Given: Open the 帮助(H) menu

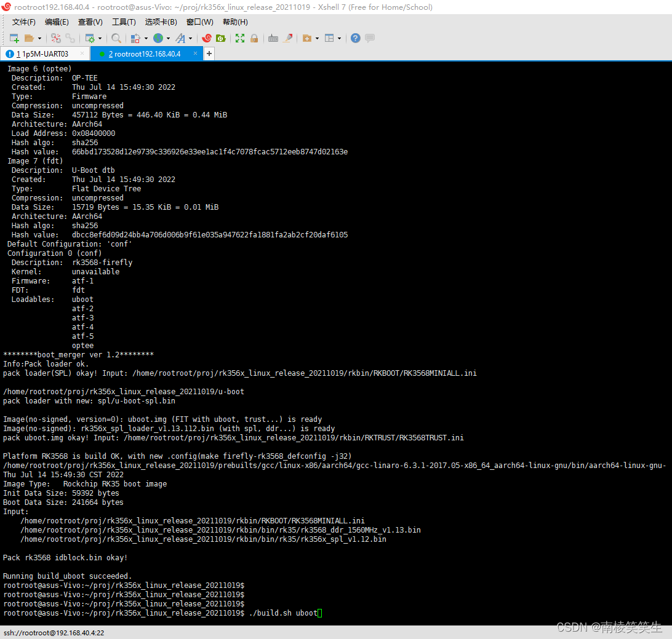Looking at the screenshot, I should pos(235,22).
